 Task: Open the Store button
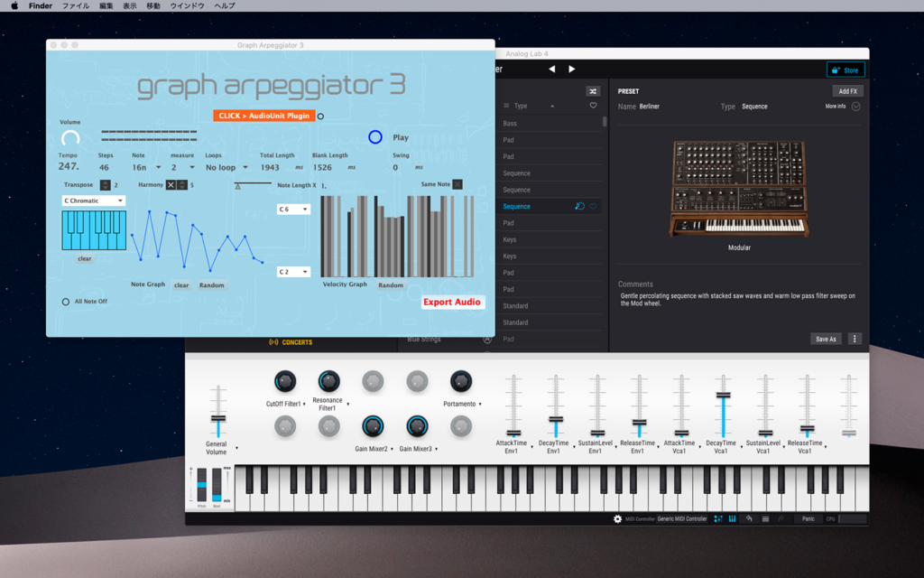point(845,70)
